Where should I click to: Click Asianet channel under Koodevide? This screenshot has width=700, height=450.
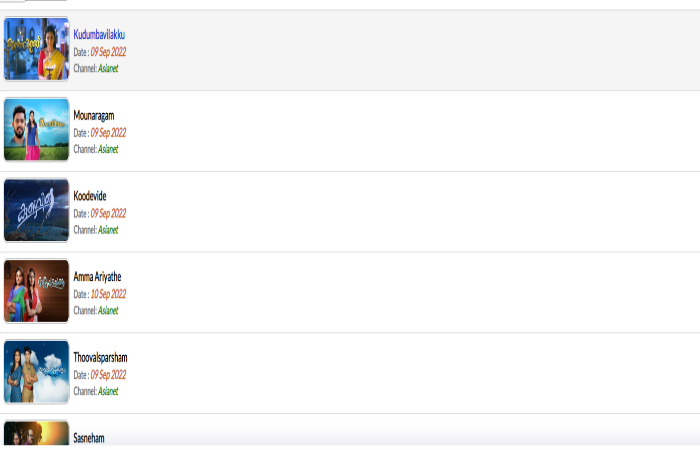(x=108, y=230)
